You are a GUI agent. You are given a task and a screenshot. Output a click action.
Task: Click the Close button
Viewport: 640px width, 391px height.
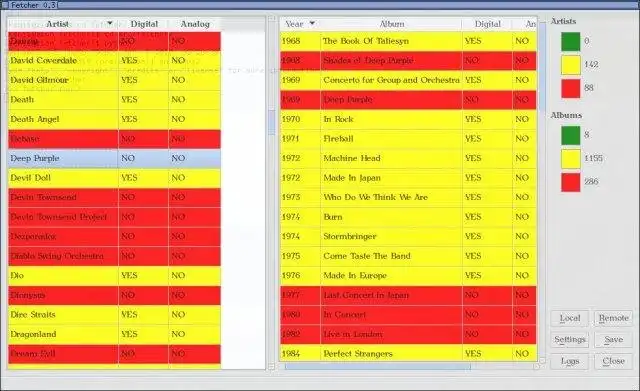tap(613, 361)
